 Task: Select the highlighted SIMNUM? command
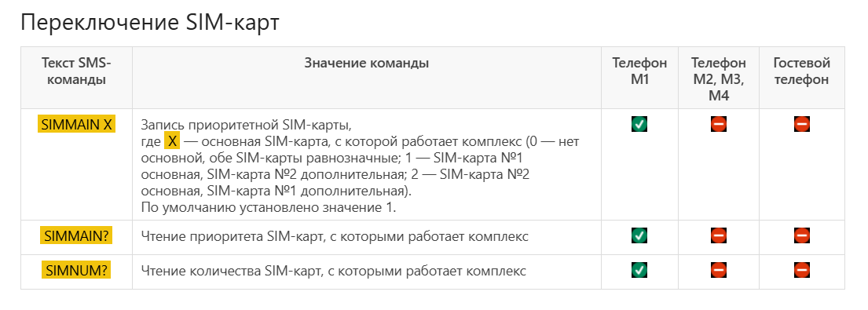click(x=76, y=271)
